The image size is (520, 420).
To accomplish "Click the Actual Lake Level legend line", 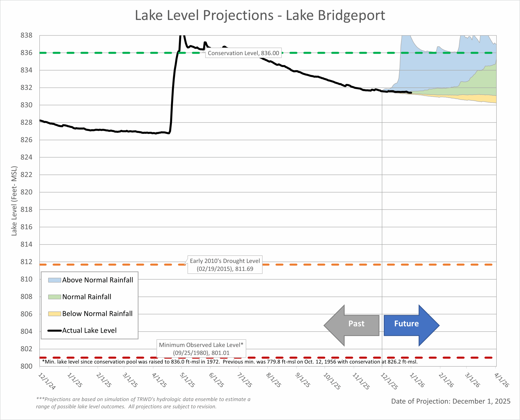I will pos(54,330).
